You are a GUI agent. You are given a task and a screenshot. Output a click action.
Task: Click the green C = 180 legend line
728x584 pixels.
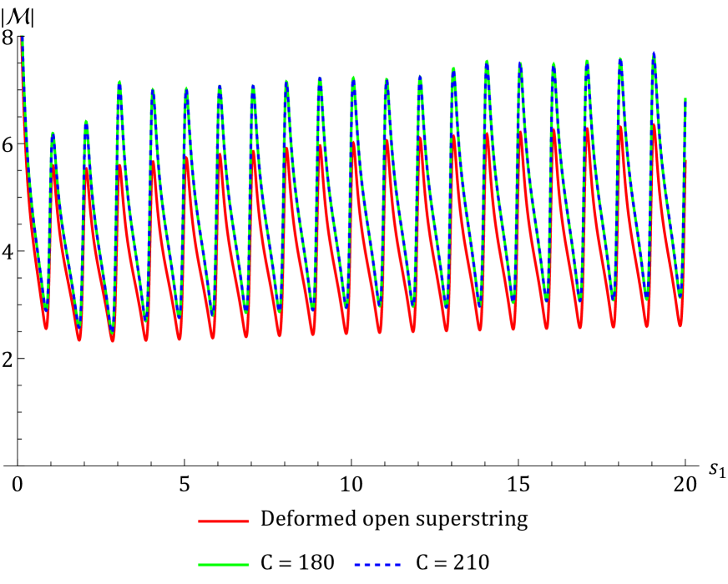click(x=223, y=565)
